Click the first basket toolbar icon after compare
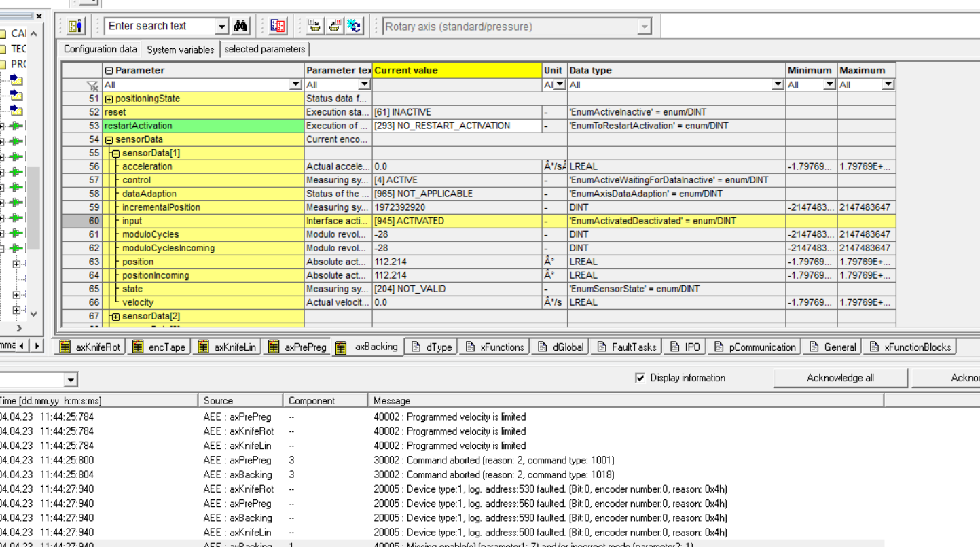This screenshot has height=547, width=980. pos(314,26)
